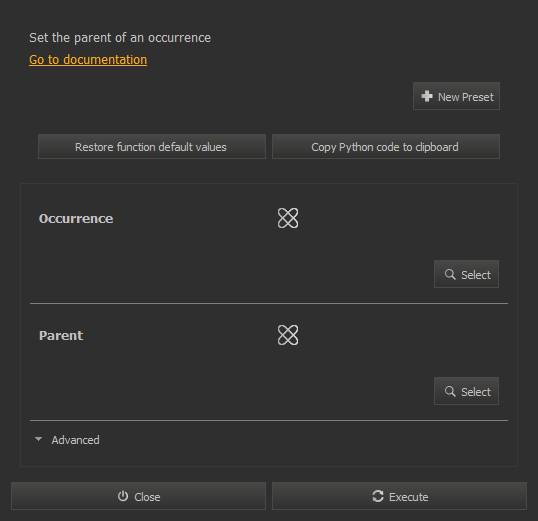Screen dimensions: 538x521
Task: Click the empty Occurrence value icon
Action: [288, 218]
